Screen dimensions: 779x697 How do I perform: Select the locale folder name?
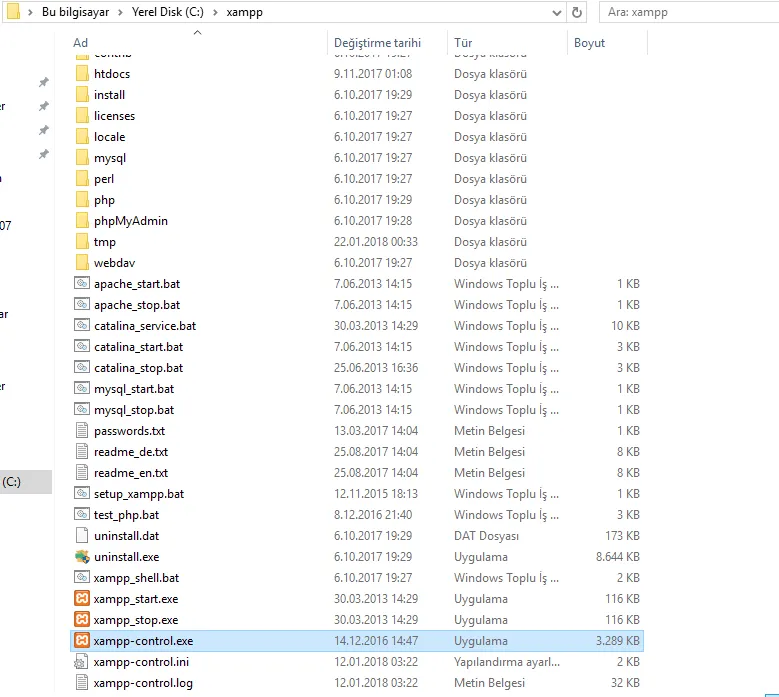pos(110,137)
